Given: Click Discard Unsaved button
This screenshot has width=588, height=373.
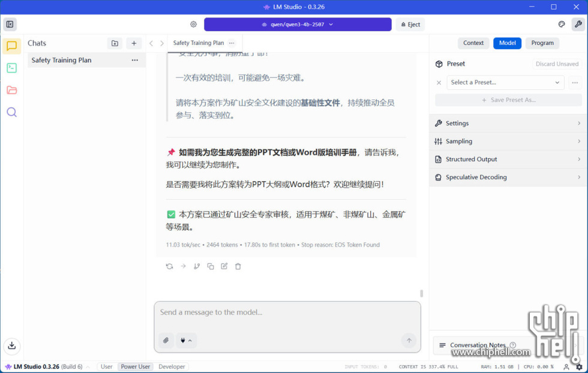Looking at the screenshot, I should pos(557,64).
